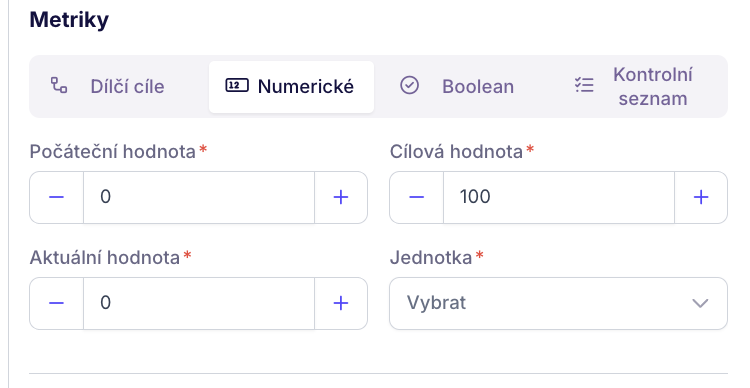The image size is (750, 388).
Task: Focus the Aktuální hodnota number field
Action: coord(199,303)
